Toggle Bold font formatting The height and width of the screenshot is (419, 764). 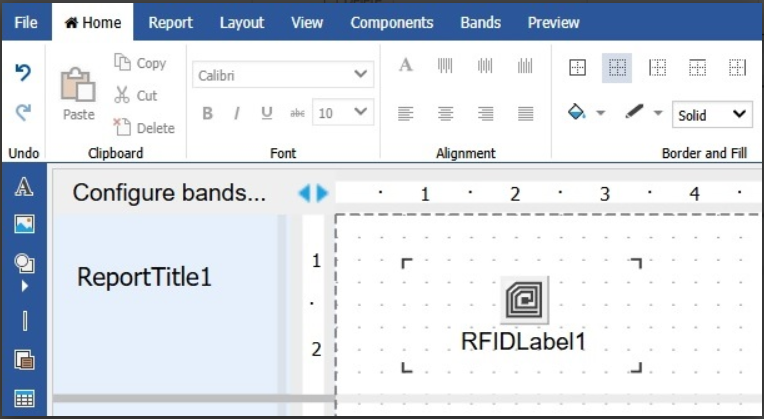[x=207, y=113]
